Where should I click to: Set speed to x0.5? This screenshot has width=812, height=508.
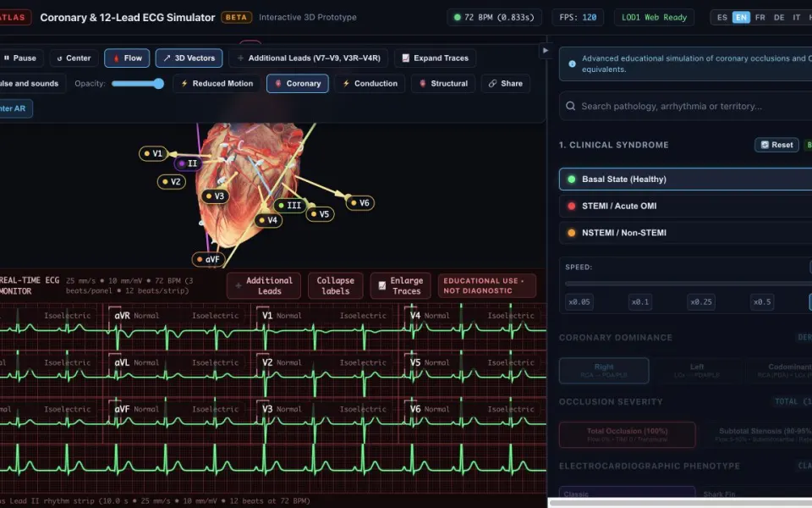(x=762, y=301)
